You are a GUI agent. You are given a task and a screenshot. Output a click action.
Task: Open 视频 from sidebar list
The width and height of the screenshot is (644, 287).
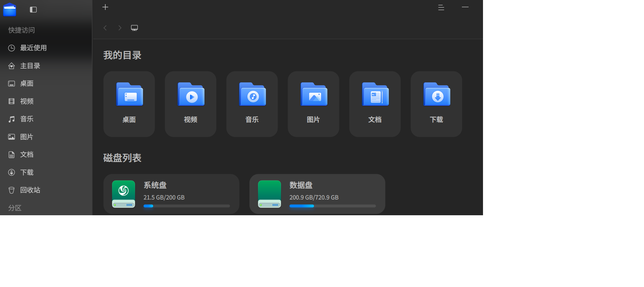pos(46,101)
